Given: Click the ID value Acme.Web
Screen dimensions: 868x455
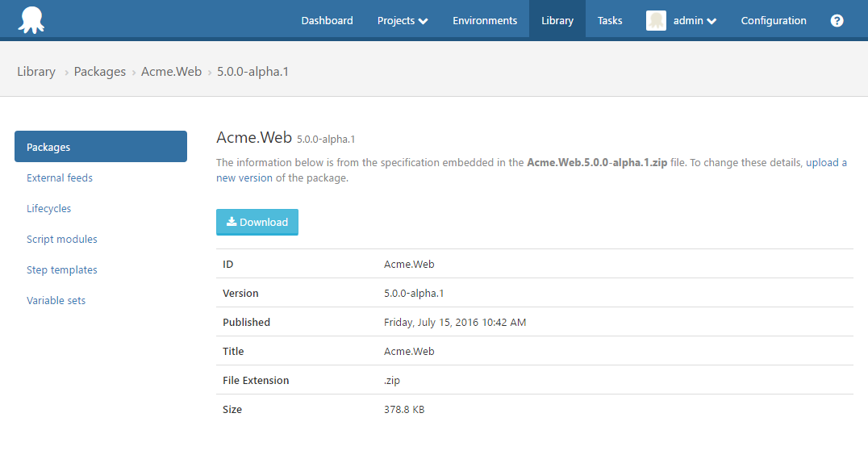Looking at the screenshot, I should click(409, 264).
